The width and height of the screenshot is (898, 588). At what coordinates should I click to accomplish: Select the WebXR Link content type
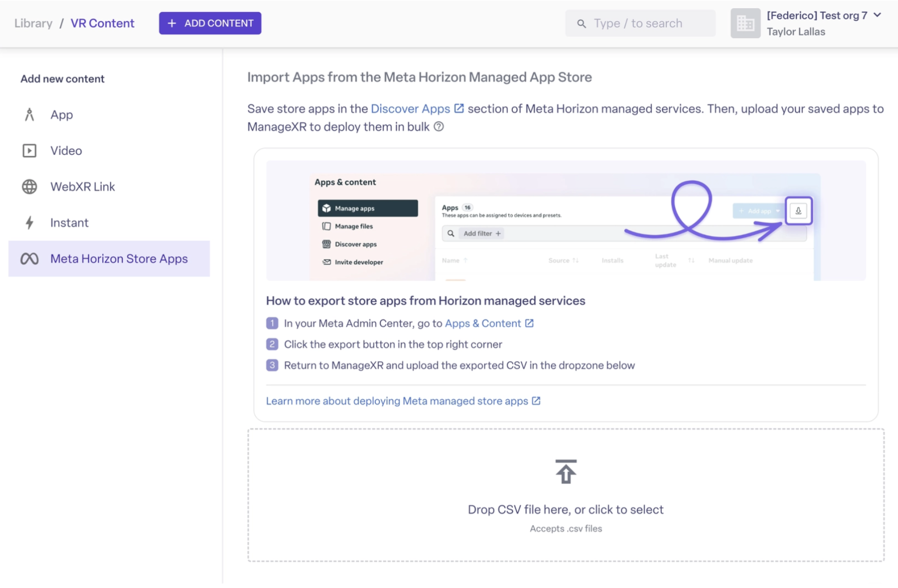(x=109, y=186)
